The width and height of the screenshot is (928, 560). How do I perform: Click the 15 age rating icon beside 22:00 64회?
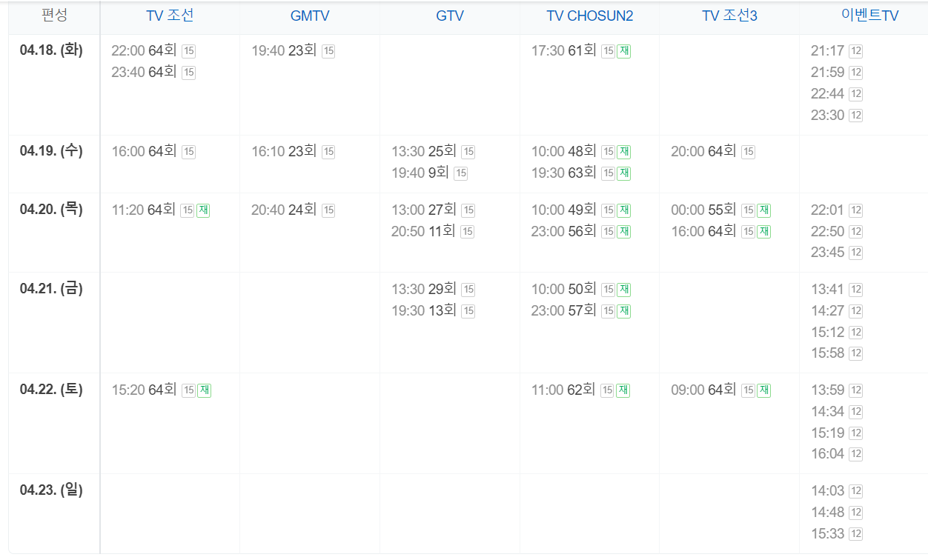(x=188, y=51)
